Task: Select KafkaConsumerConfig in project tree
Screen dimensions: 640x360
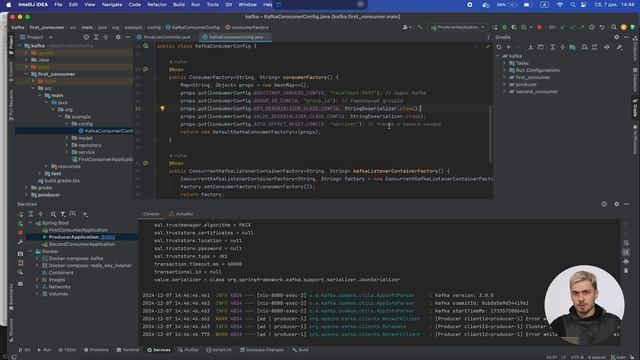Action: click(x=106, y=131)
